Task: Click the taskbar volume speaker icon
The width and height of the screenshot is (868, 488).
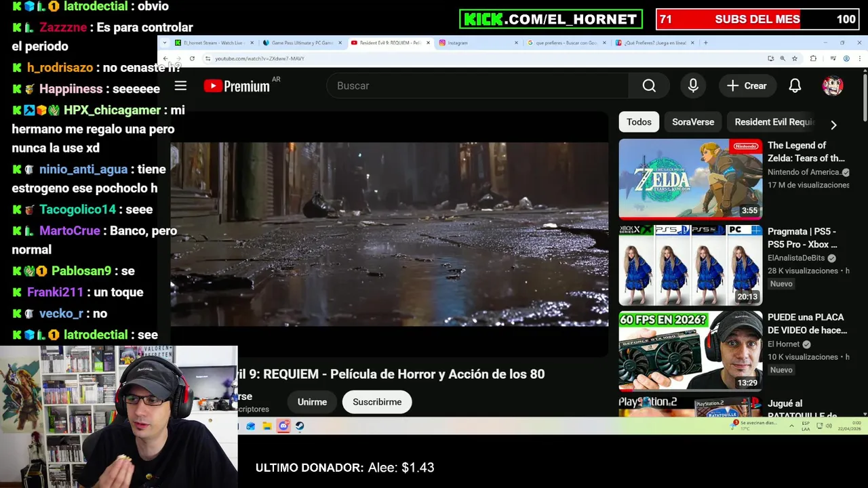Action: pos(829,426)
